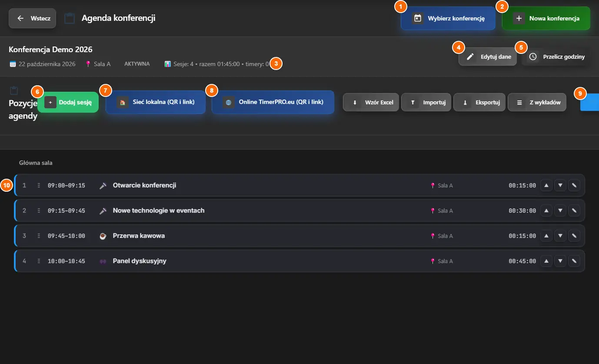Image resolution: width=599 pixels, height=364 pixels.
Task: Move Panel dyskusyjny up with arrow icon
Action: click(x=546, y=261)
